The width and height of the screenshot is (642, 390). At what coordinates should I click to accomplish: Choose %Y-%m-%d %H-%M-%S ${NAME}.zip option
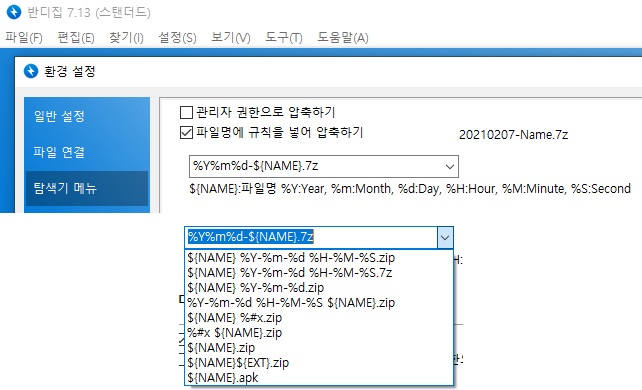319,303
